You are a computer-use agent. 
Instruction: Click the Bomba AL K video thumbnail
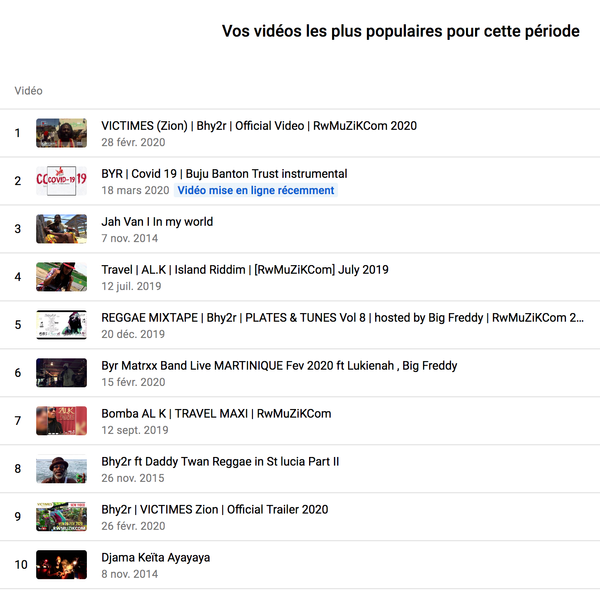(61, 421)
